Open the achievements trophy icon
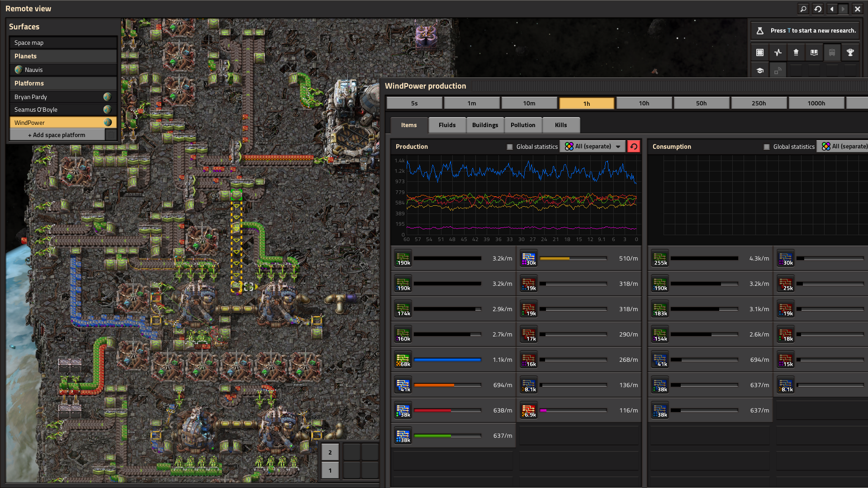Image resolution: width=868 pixels, height=488 pixels. [x=850, y=52]
